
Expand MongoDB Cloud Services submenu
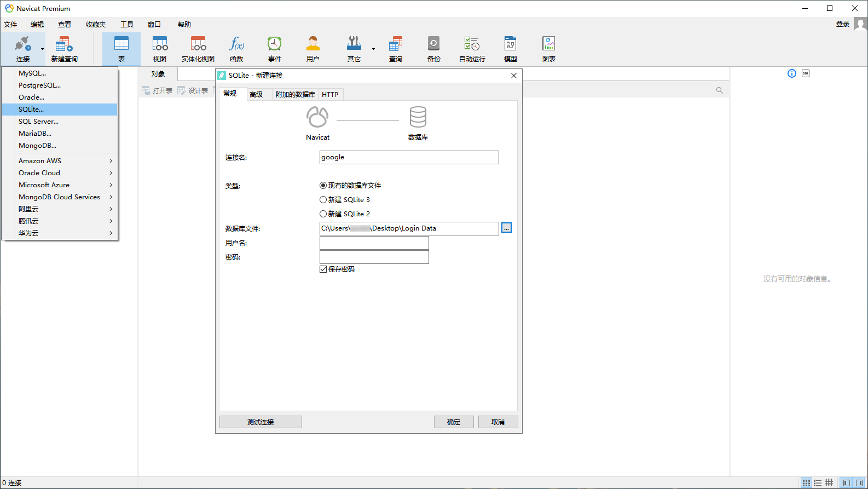pyautogui.click(x=60, y=197)
